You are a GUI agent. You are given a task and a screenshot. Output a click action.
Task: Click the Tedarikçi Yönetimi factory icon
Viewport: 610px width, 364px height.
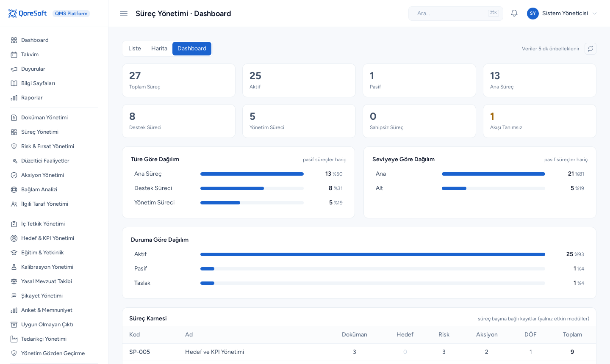tap(14, 339)
